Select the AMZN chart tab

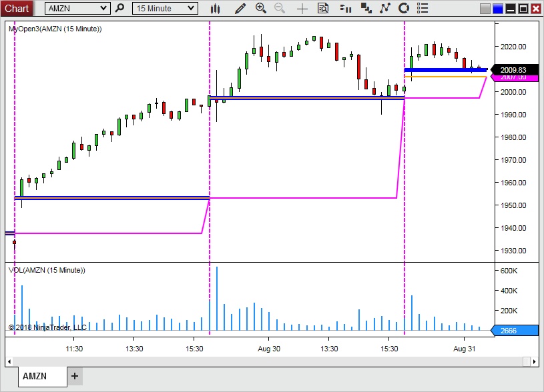42,377
